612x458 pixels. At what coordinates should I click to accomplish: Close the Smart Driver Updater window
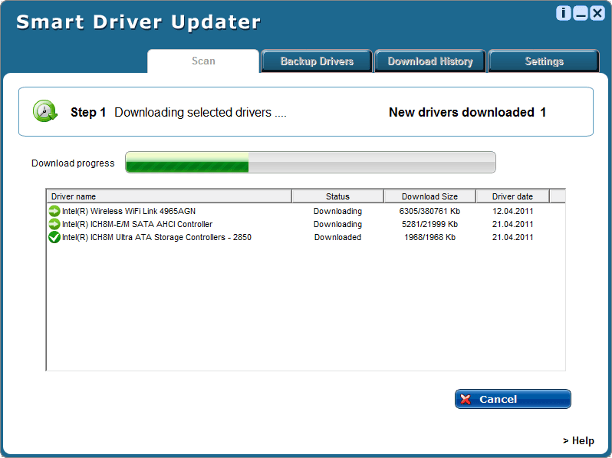597,13
